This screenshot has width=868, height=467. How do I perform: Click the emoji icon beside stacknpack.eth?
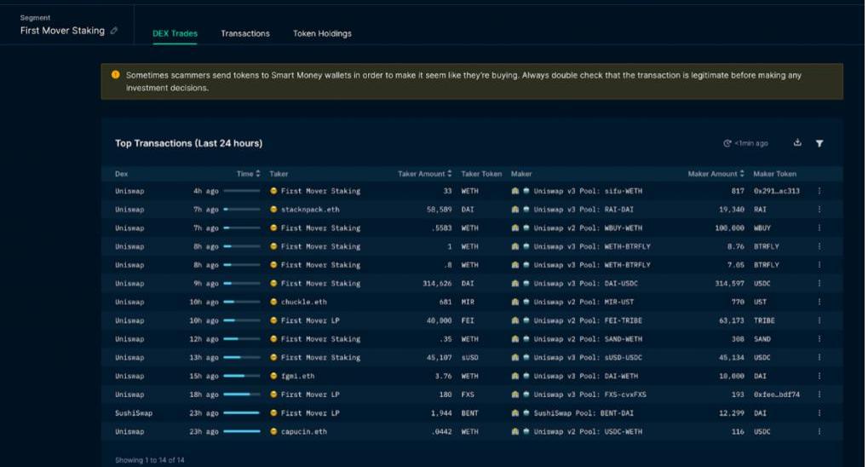click(x=273, y=210)
